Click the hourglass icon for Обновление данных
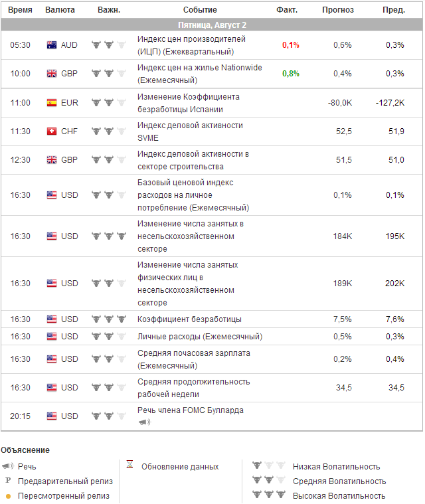 [x=130, y=466]
